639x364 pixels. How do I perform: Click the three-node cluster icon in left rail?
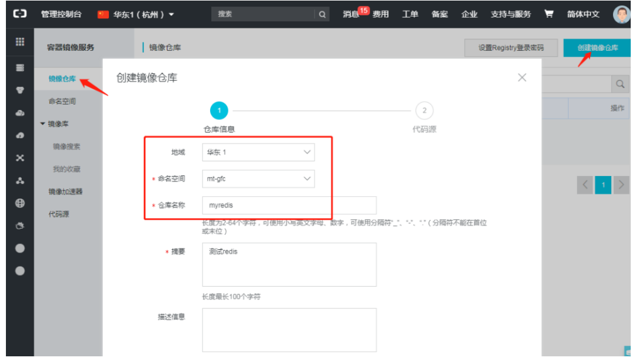[20, 181]
